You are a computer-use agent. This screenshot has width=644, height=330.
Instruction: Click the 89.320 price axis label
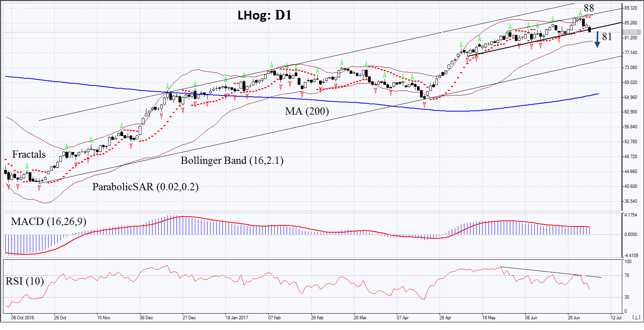[x=631, y=8]
